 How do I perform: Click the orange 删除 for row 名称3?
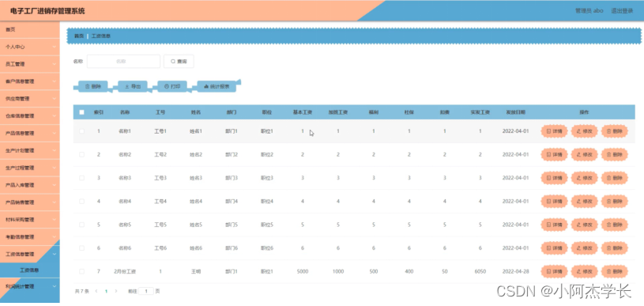coord(615,178)
